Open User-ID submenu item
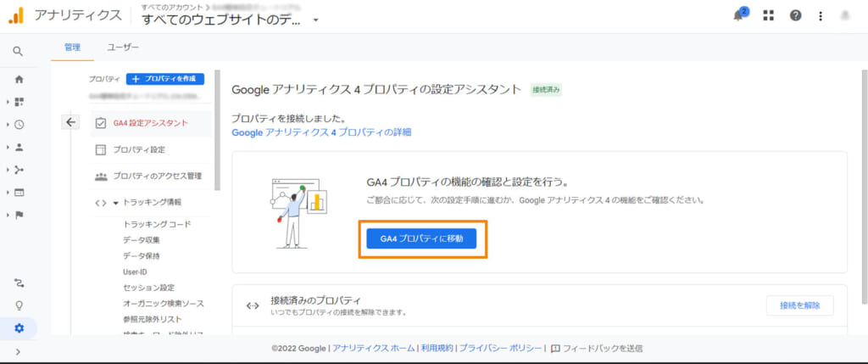868x364 pixels. pyautogui.click(x=135, y=272)
